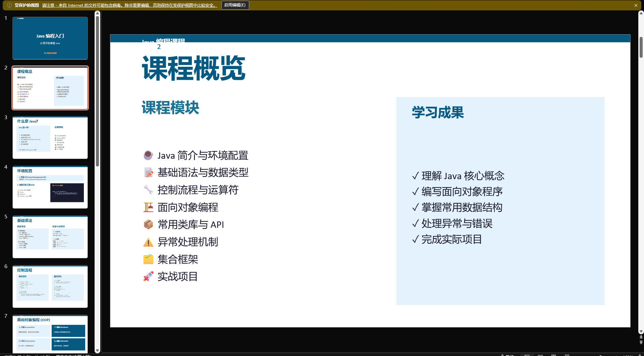Click the wrench icon beside 控制流程与运算符
This screenshot has height=356, width=644.
[x=148, y=190]
